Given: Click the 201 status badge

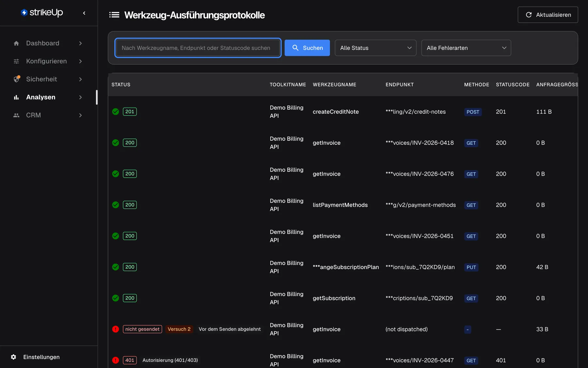Looking at the screenshot, I should [x=130, y=112].
